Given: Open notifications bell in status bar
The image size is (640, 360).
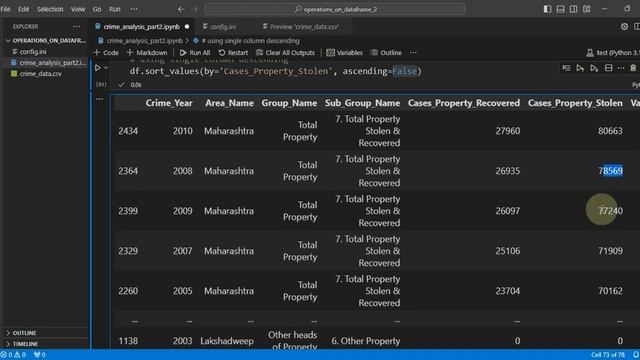Looking at the screenshot, I should [636, 355].
